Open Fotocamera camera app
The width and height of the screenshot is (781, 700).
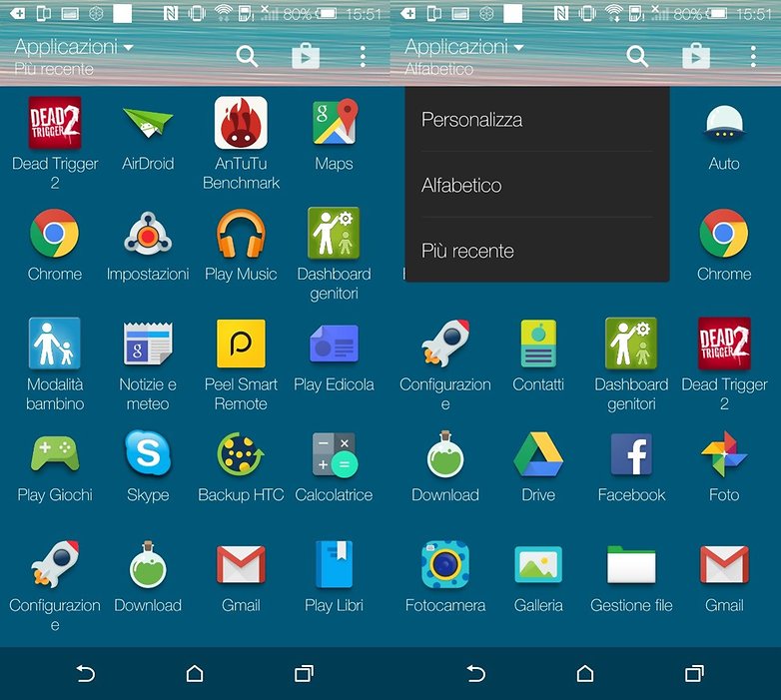pos(444,564)
